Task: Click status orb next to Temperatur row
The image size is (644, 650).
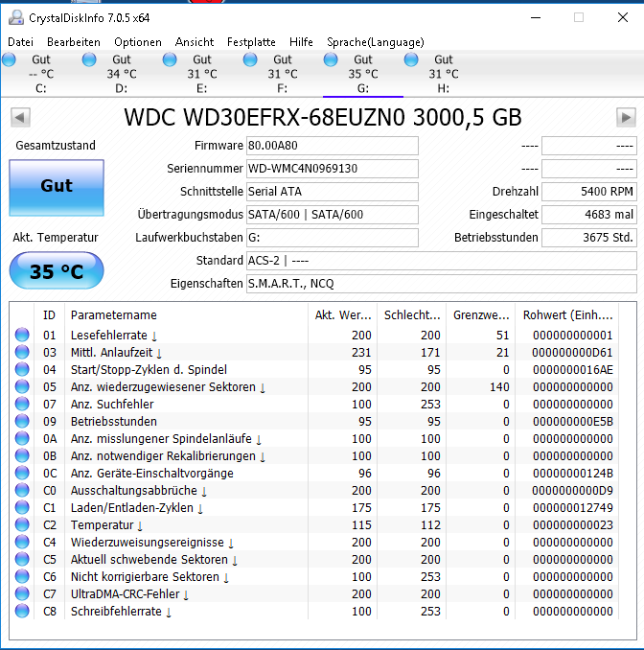Action: 22,525
